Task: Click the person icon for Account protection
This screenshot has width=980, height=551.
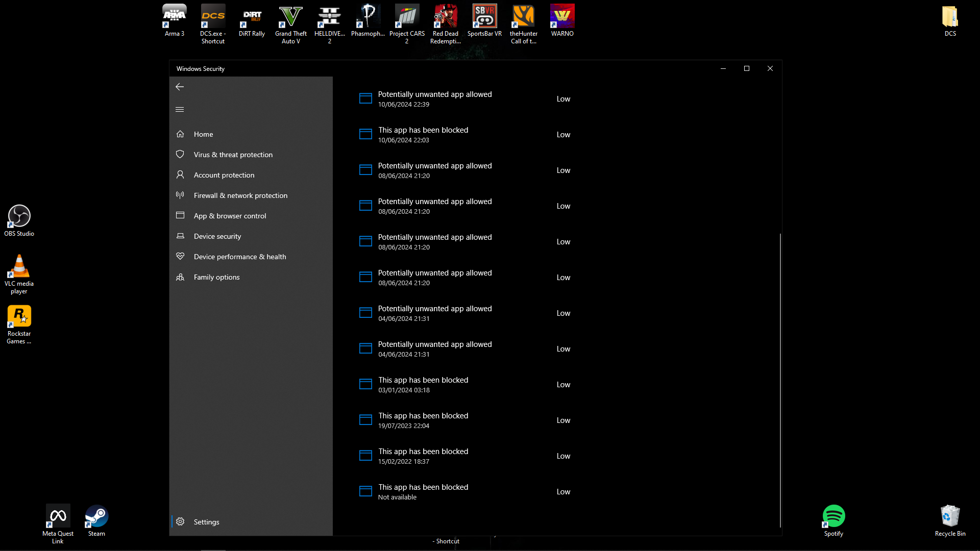Action: pyautogui.click(x=180, y=174)
